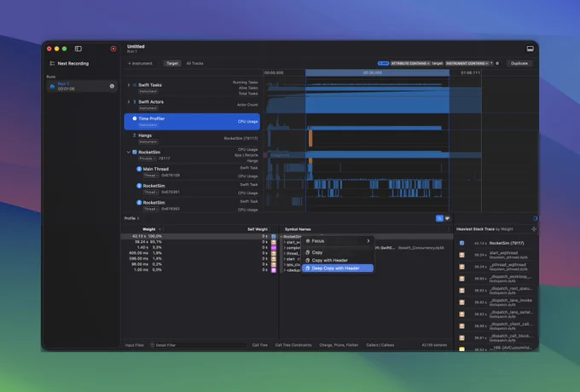Expand the Swift Tasks track
580x392 pixels.
(128, 85)
